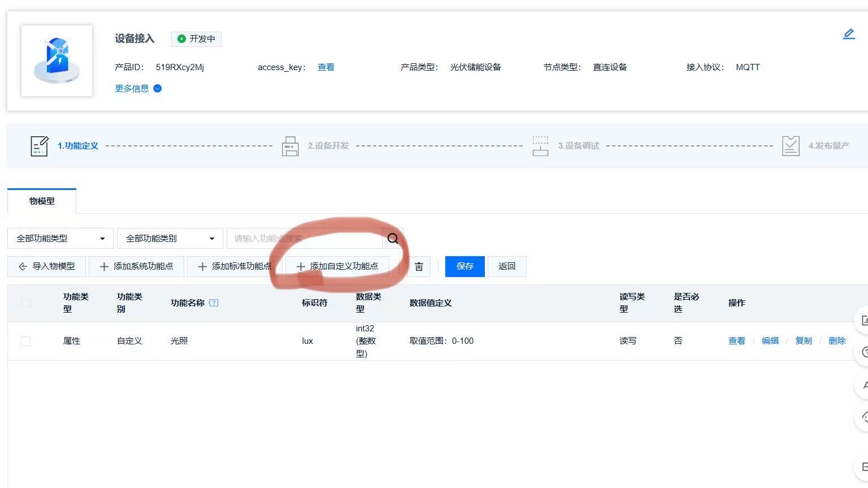Click the lux identifier cell
This screenshot has width=868, height=488.
[307, 340]
